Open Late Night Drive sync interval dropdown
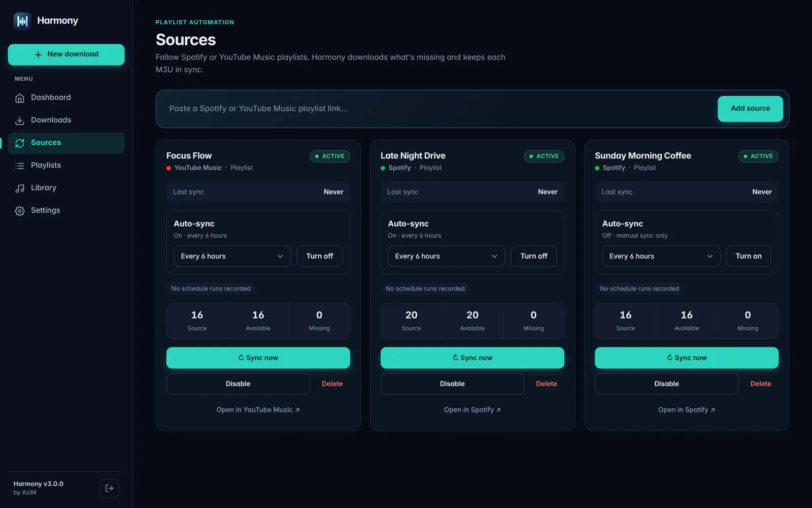Screen dimensions: 812x508 (x=446, y=256)
